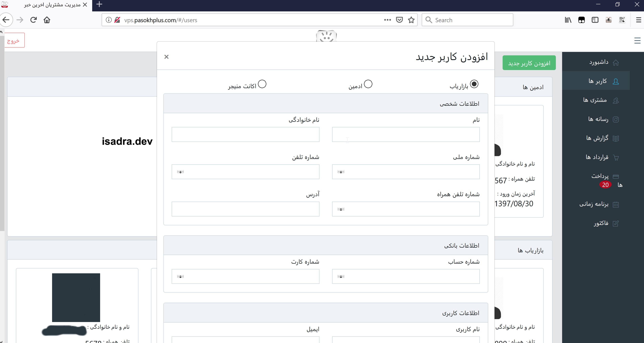Click the reports book icon in sidebar

[616, 139]
